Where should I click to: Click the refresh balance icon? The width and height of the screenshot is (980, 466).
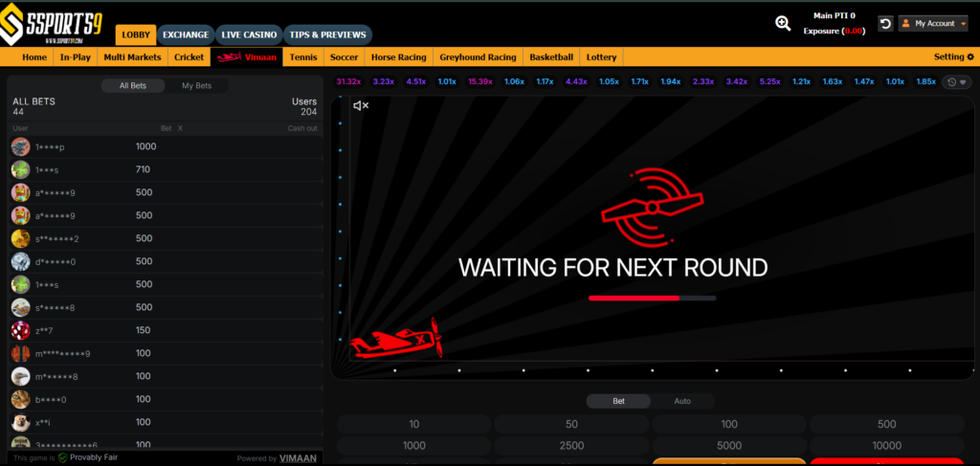885,23
